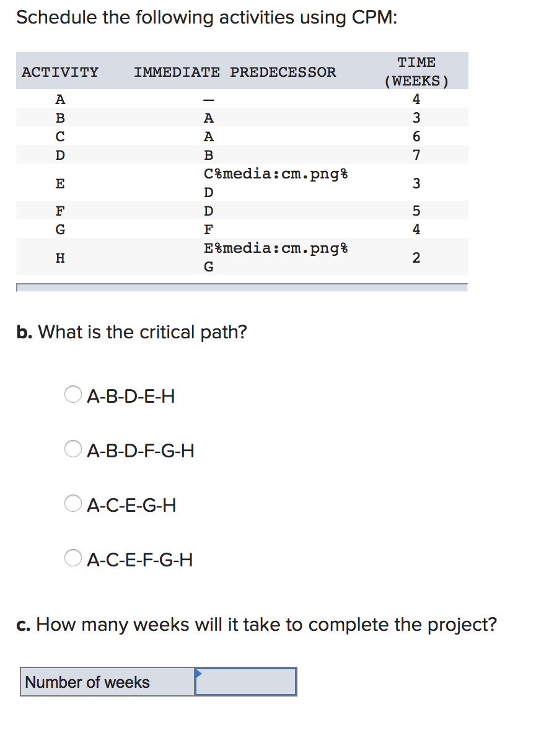The width and height of the screenshot is (549, 756).
Task: Click the activity D table row
Action: click(x=186, y=154)
